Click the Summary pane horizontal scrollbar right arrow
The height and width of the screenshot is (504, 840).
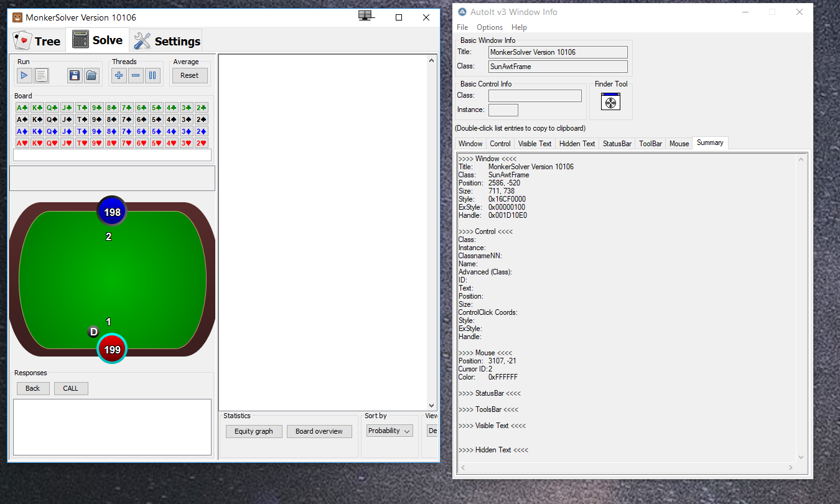point(791,467)
